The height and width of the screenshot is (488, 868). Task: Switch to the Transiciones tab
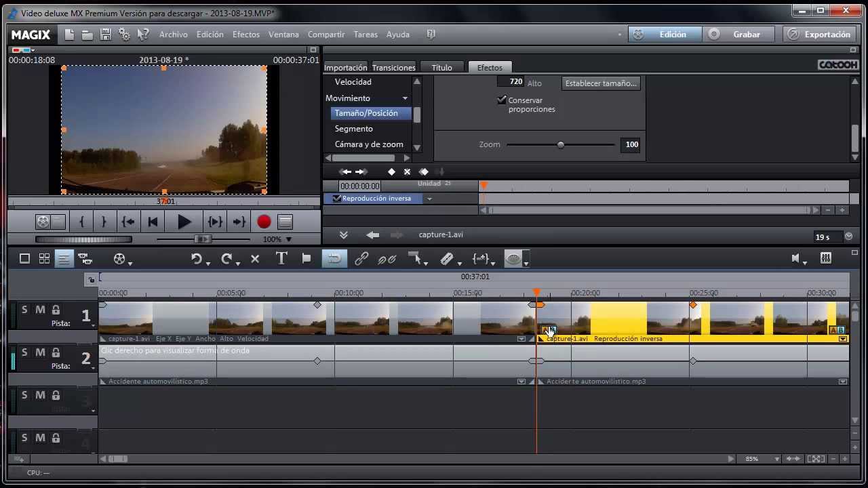(393, 67)
